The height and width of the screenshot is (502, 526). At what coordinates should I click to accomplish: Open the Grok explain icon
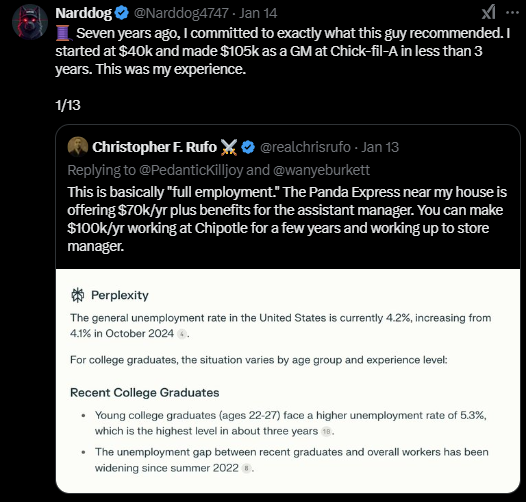coord(488,12)
